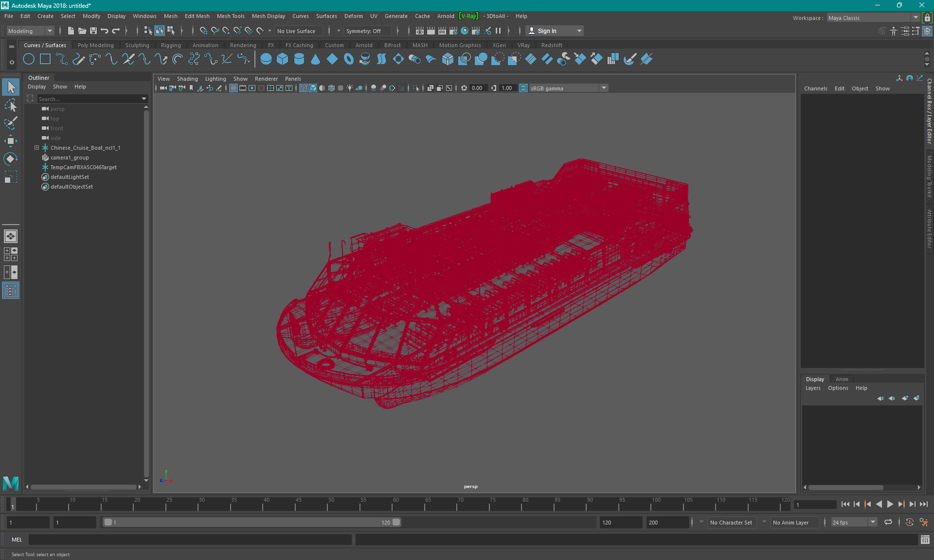The width and height of the screenshot is (934, 560).
Task: Activate the Paint Selection tool
Action: 11,123
